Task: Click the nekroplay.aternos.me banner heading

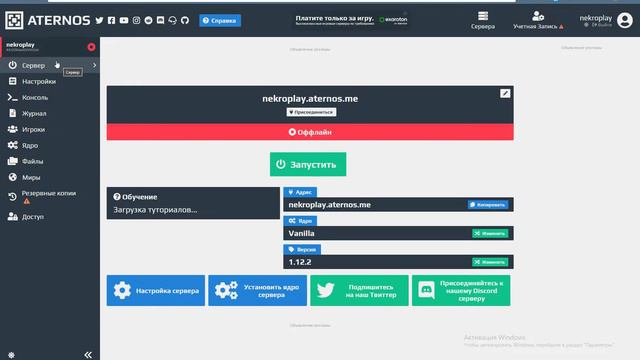Action: (310, 99)
